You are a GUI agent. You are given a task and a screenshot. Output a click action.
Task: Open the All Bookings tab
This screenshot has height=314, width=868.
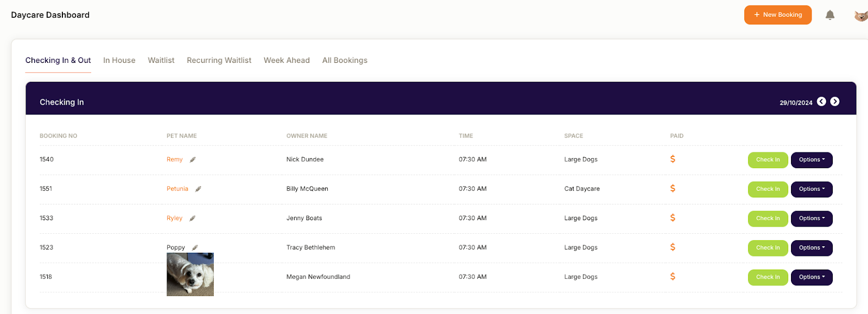(x=345, y=60)
